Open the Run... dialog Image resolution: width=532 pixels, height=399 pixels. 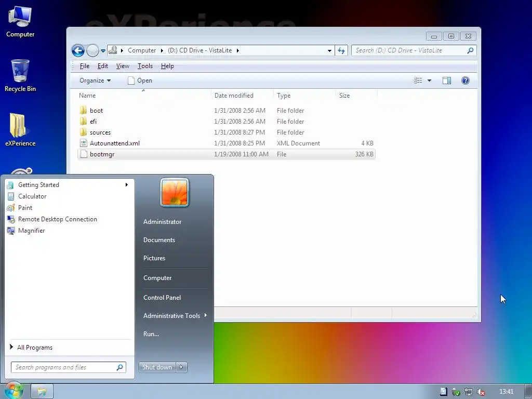point(151,334)
